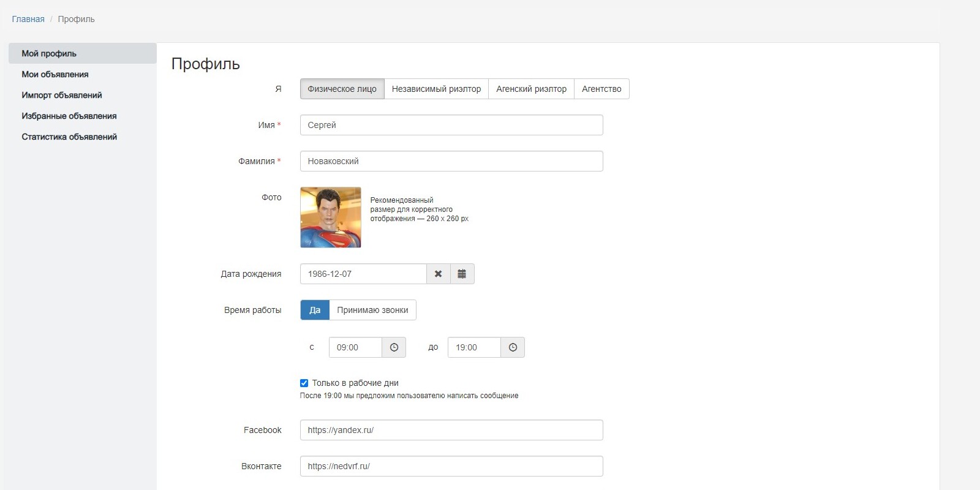Click the Facebook URL field
This screenshot has height=490, width=980.
(451, 430)
